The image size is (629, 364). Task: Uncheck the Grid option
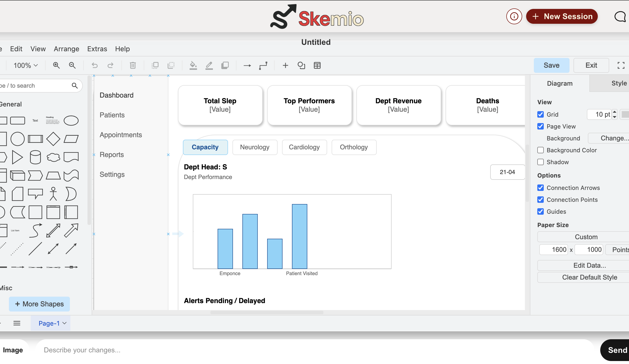[541, 114]
